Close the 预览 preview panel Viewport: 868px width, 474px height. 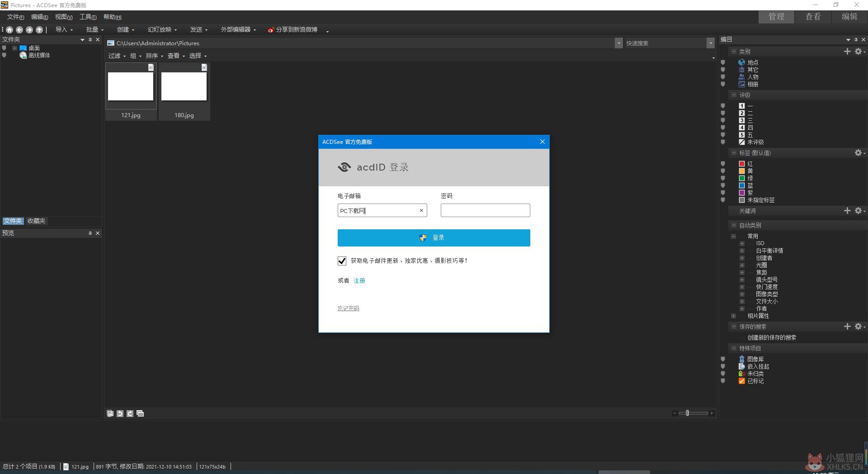coord(98,233)
